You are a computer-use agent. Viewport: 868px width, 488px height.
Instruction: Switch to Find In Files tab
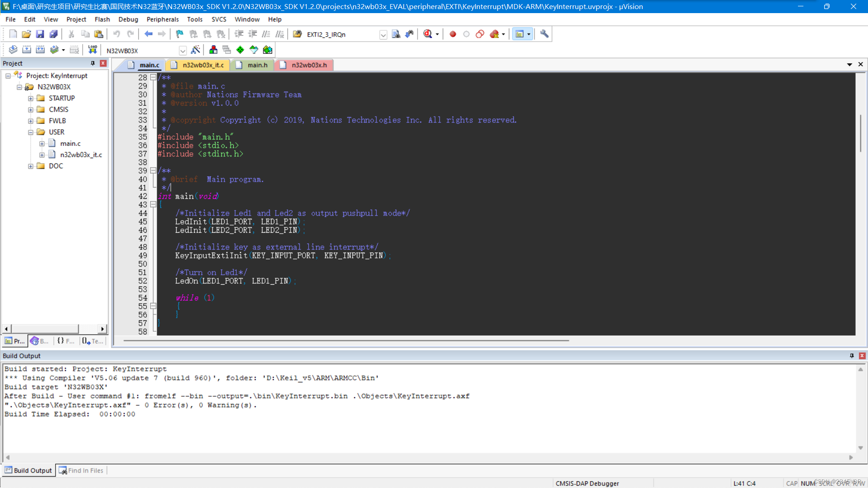click(x=81, y=470)
